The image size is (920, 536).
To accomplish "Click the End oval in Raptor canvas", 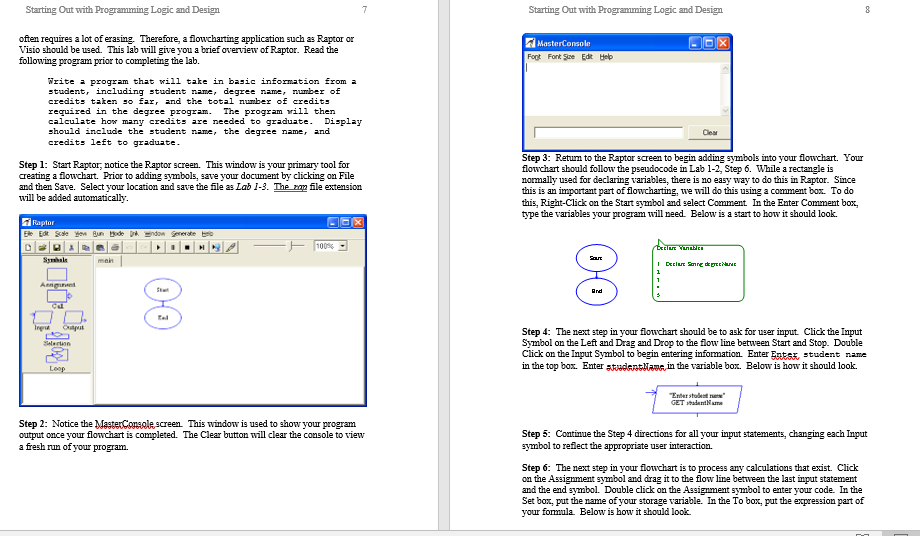I will pos(163,317).
